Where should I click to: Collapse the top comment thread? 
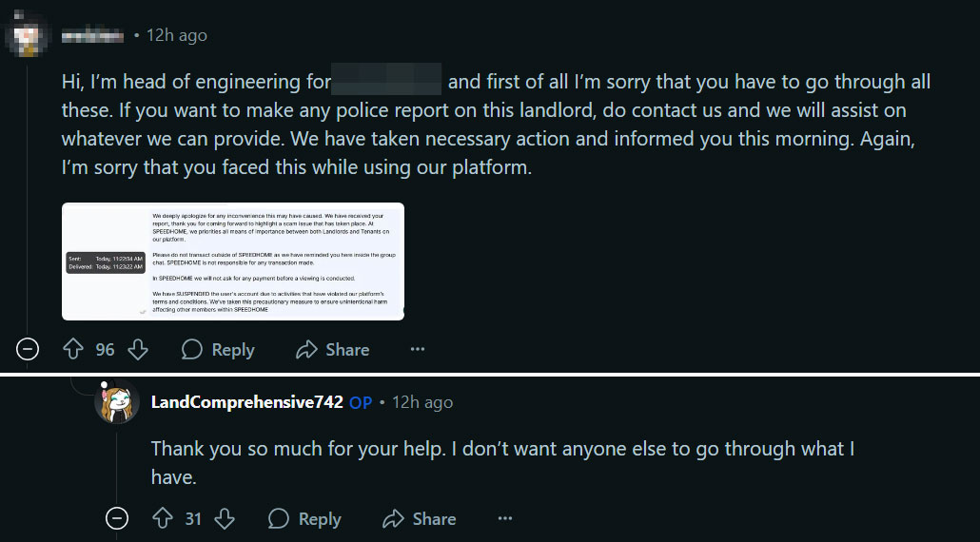coord(28,350)
